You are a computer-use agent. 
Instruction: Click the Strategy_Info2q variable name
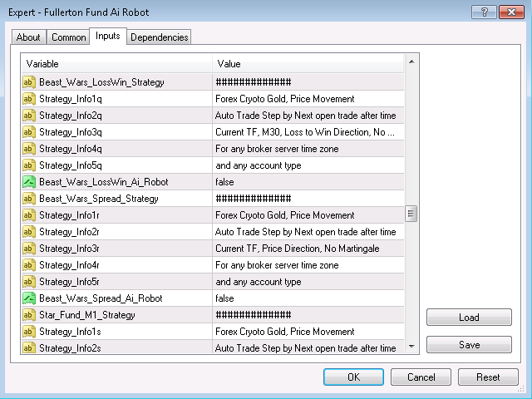[x=71, y=116]
